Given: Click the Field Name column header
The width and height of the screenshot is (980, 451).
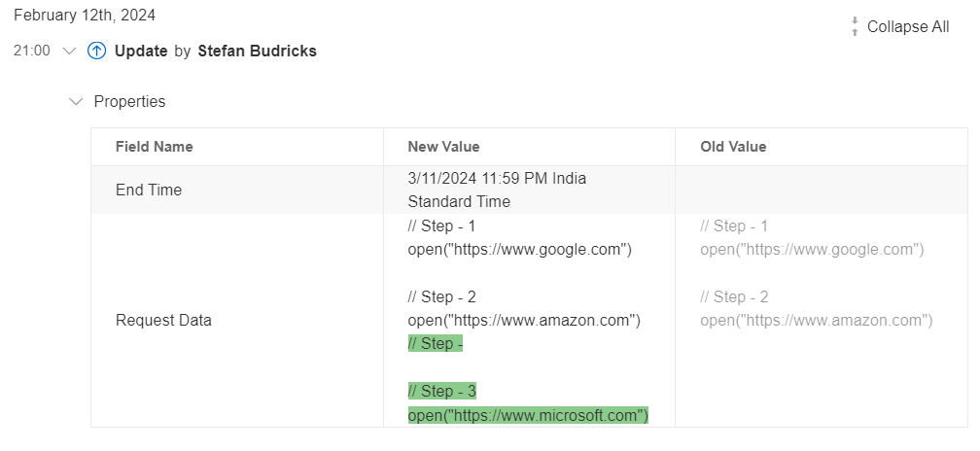Looking at the screenshot, I should coord(155,147).
